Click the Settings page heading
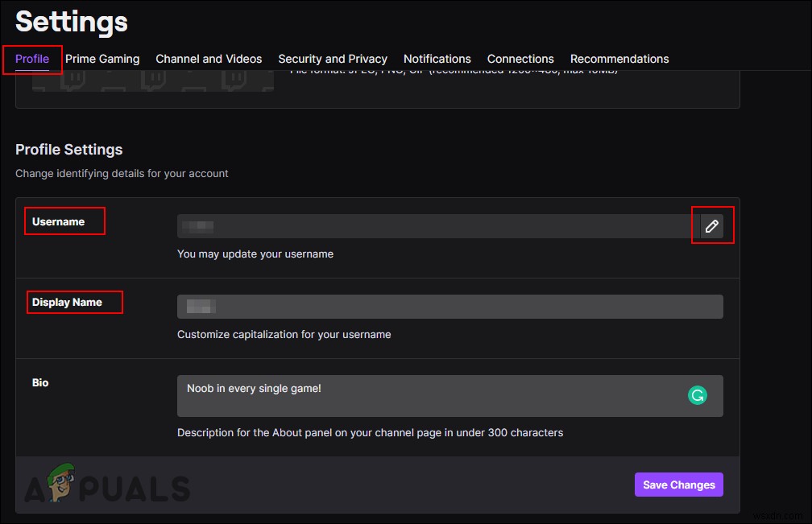812x524 pixels. pos(71,22)
